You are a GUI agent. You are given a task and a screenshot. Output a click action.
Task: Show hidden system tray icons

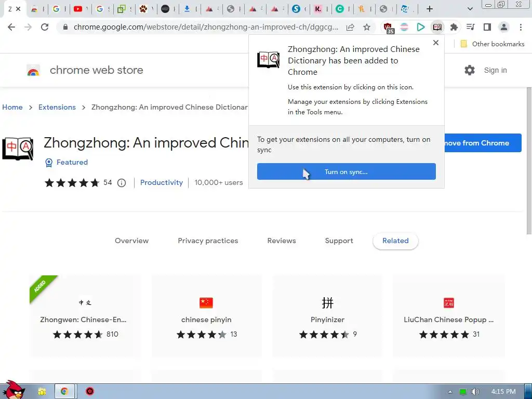pyautogui.click(x=450, y=392)
